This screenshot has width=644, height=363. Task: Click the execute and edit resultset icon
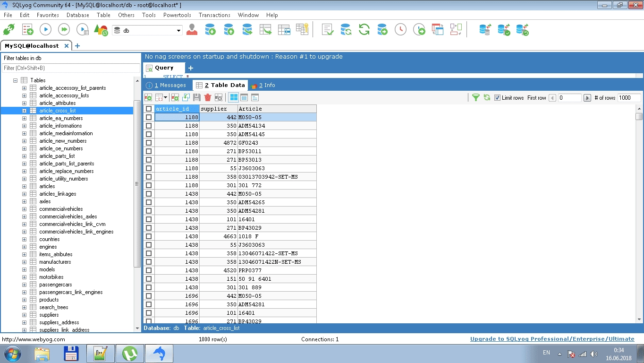pos(83,30)
